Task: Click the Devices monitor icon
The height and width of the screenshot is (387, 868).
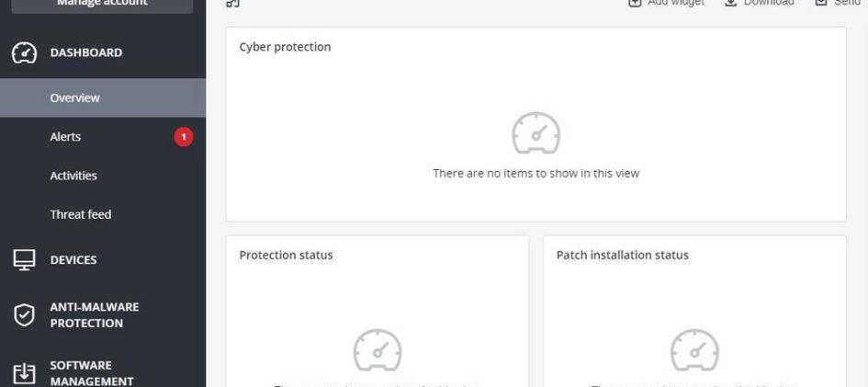Action: pos(24,260)
